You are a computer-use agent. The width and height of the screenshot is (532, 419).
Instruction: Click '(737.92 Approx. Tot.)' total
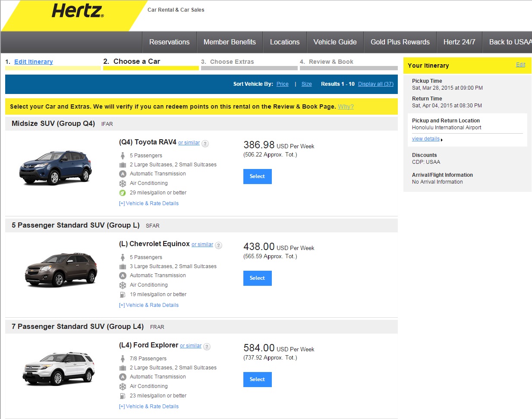(x=270, y=358)
